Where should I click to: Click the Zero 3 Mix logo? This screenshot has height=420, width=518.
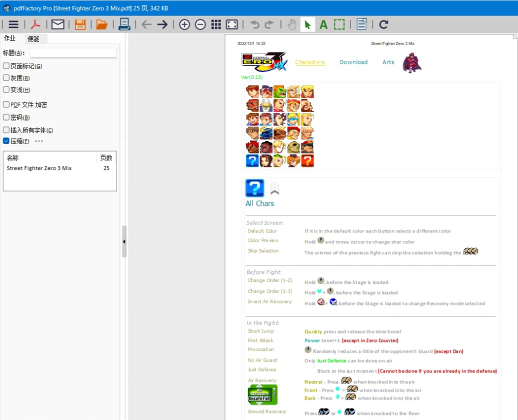264,62
